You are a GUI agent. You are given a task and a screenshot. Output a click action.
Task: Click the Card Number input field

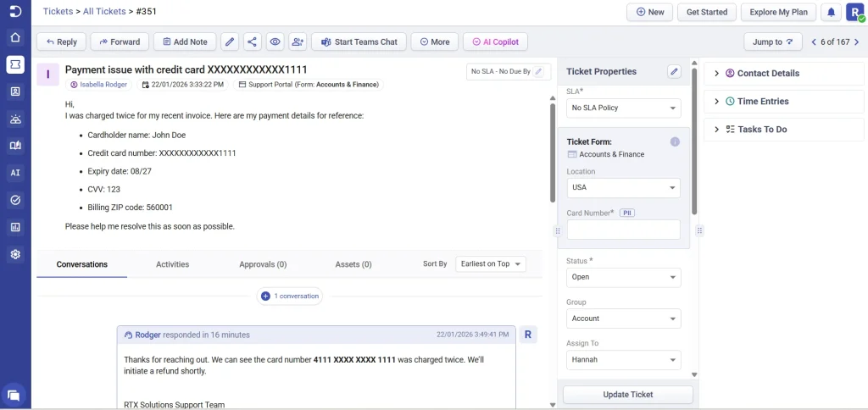(x=623, y=230)
